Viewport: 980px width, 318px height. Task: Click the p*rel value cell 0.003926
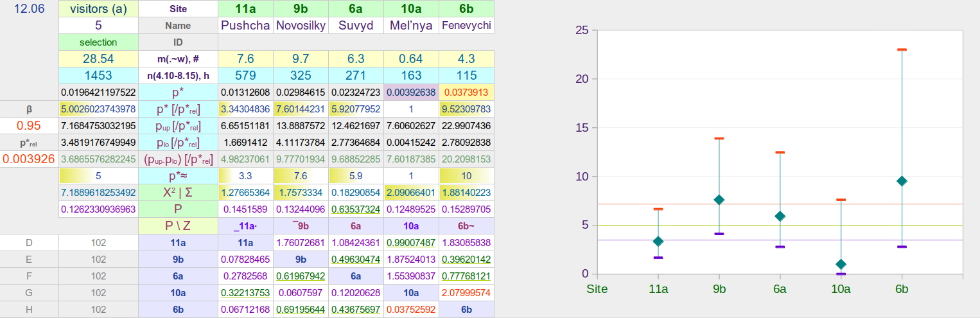29,159
